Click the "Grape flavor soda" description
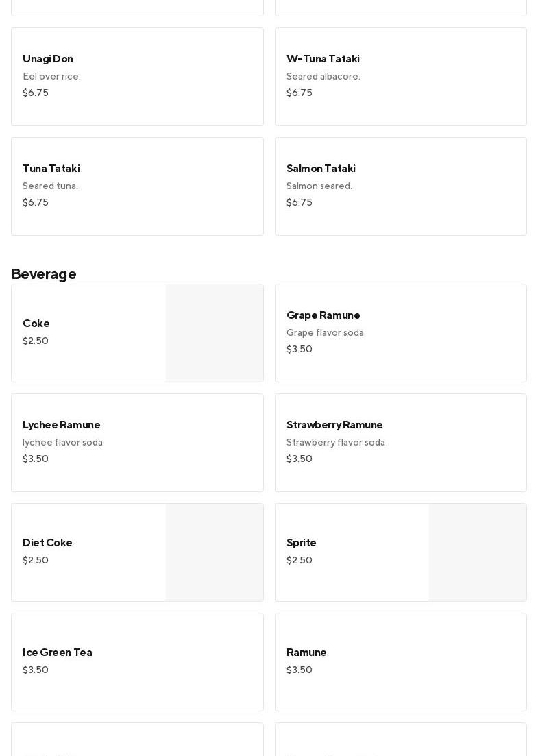 pos(325,333)
